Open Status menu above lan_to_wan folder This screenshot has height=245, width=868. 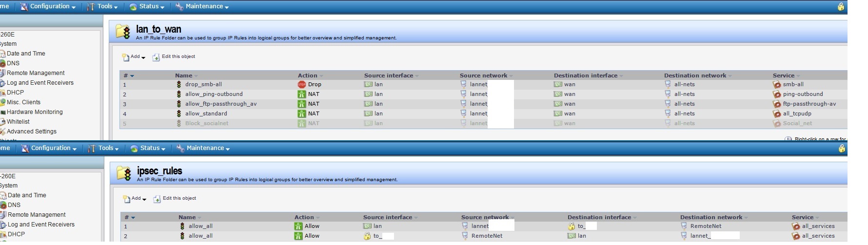point(147,6)
